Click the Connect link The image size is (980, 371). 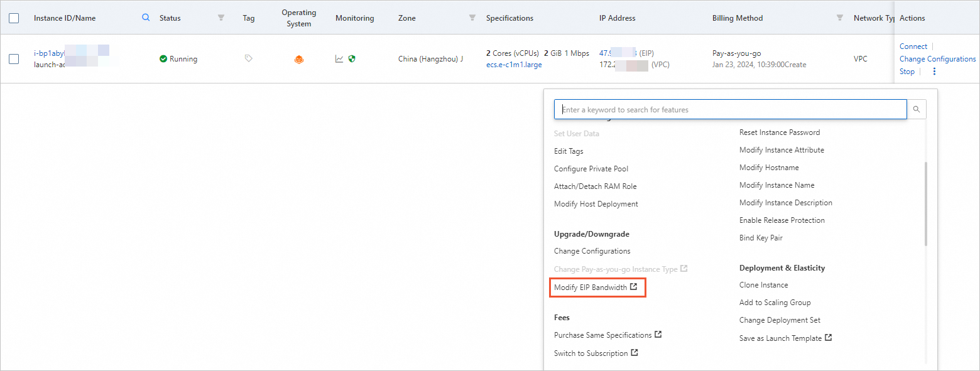[x=913, y=46]
